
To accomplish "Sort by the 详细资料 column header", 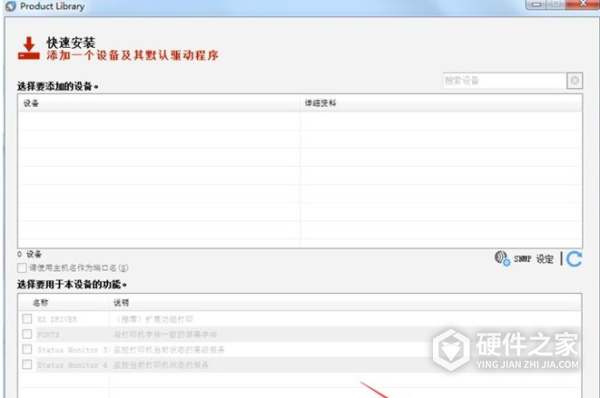I will 441,103.
